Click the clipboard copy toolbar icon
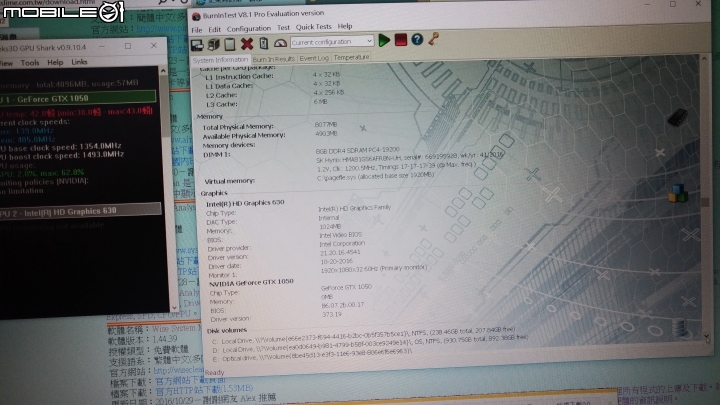 click(x=230, y=44)
